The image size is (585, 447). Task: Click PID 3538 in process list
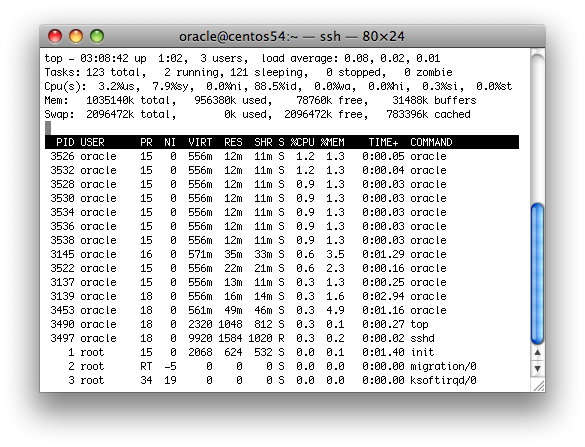coord(62,240)
